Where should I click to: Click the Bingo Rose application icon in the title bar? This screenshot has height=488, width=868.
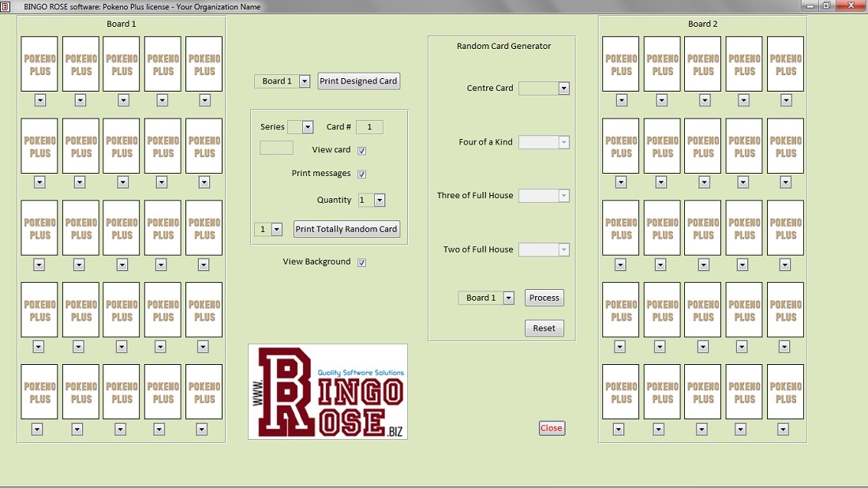[8, 6]
